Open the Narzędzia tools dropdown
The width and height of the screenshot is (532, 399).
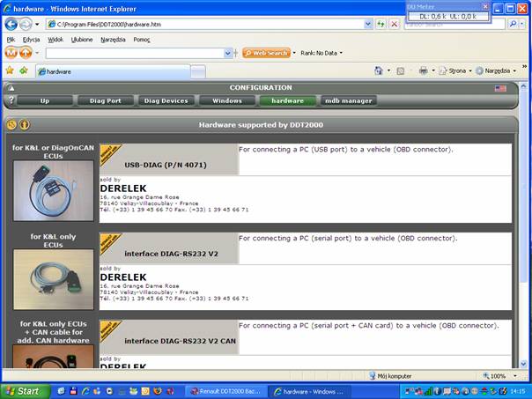[x=514, y=71]
